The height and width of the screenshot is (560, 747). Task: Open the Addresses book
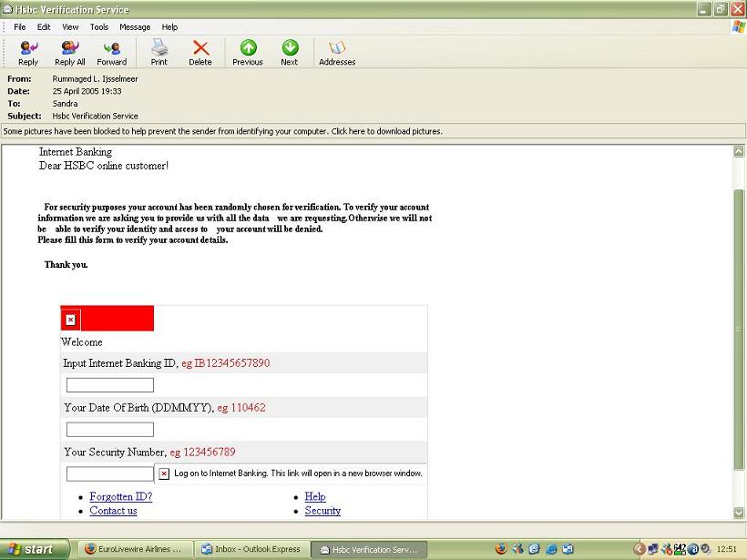[x=337, y=53]
